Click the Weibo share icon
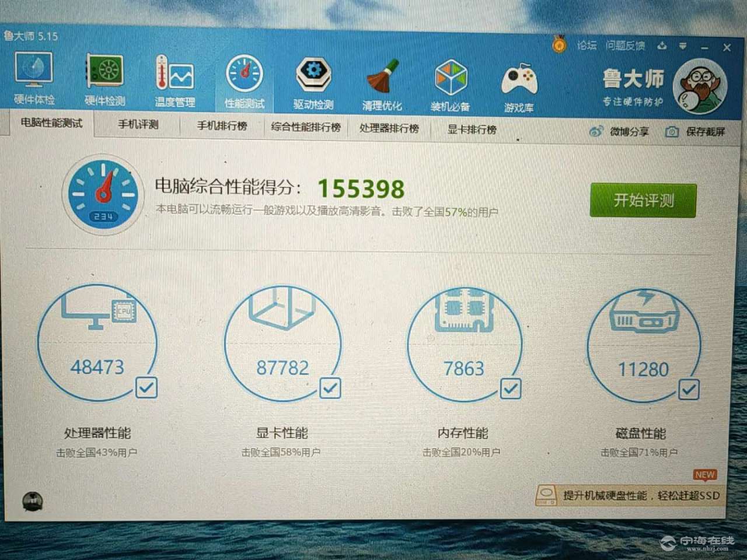This screenshot has width=747, height=560. point(596,131)
